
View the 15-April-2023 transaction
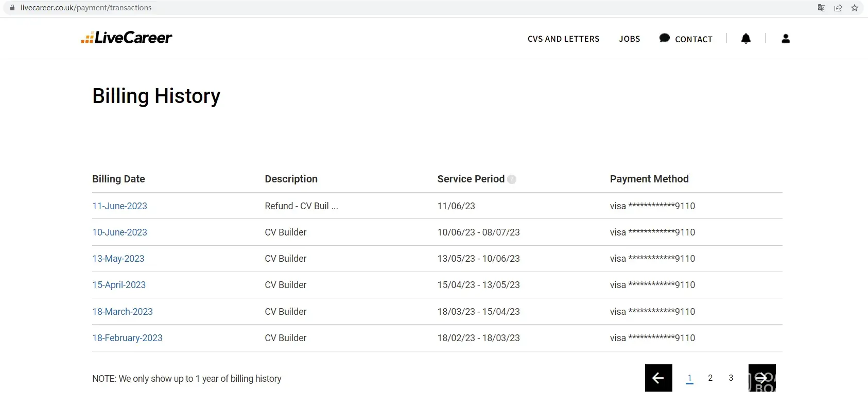[119, 285]
